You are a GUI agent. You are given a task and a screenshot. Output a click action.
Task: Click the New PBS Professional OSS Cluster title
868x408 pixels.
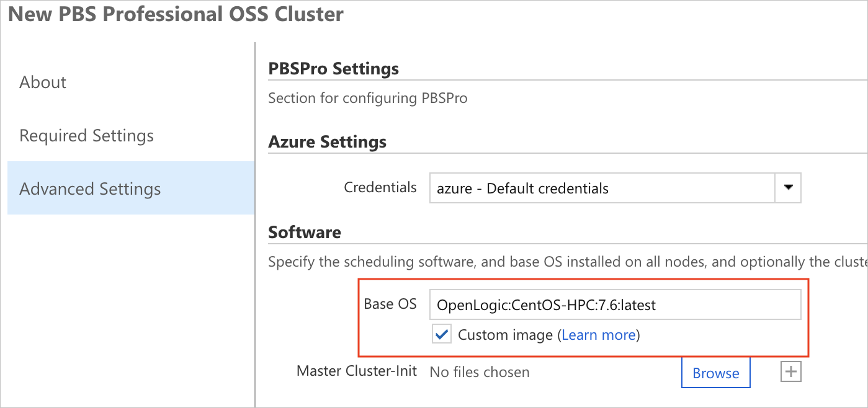[176, 14]
